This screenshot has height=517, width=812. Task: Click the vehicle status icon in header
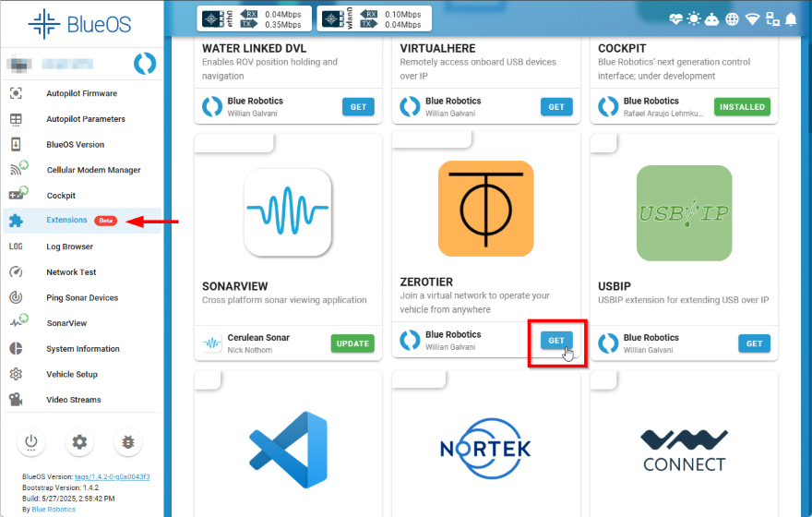point(712,19)
